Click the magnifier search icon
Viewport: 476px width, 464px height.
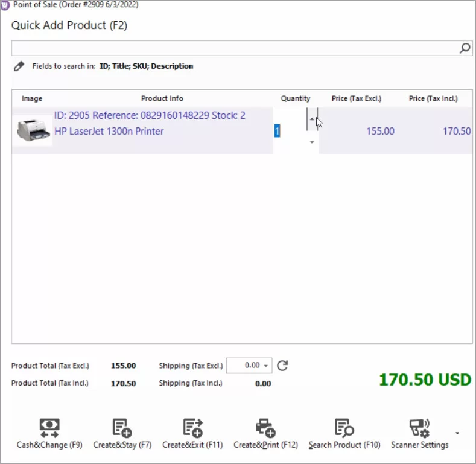pyautogui.click(x=465, y=48)
